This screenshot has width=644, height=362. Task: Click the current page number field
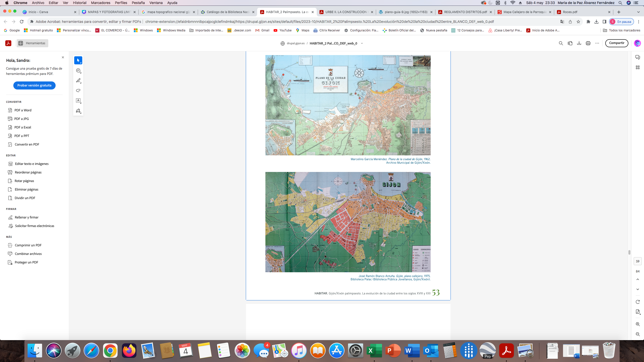click(x=637, y=261)
